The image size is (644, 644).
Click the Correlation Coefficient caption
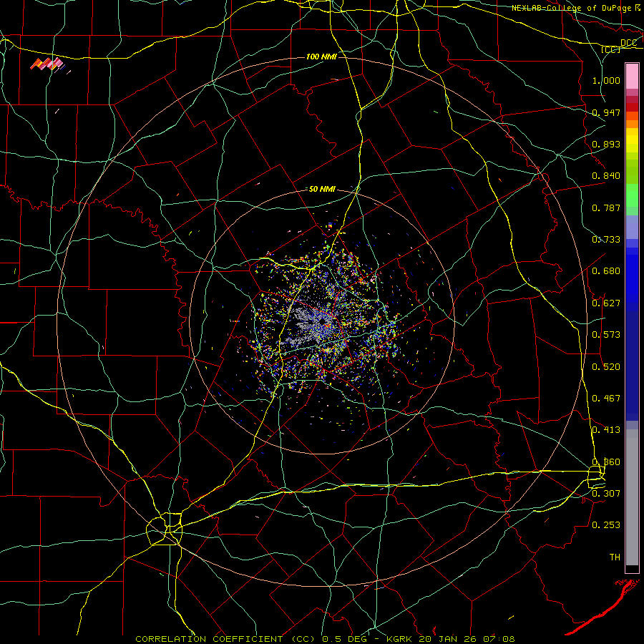(225, 639)
